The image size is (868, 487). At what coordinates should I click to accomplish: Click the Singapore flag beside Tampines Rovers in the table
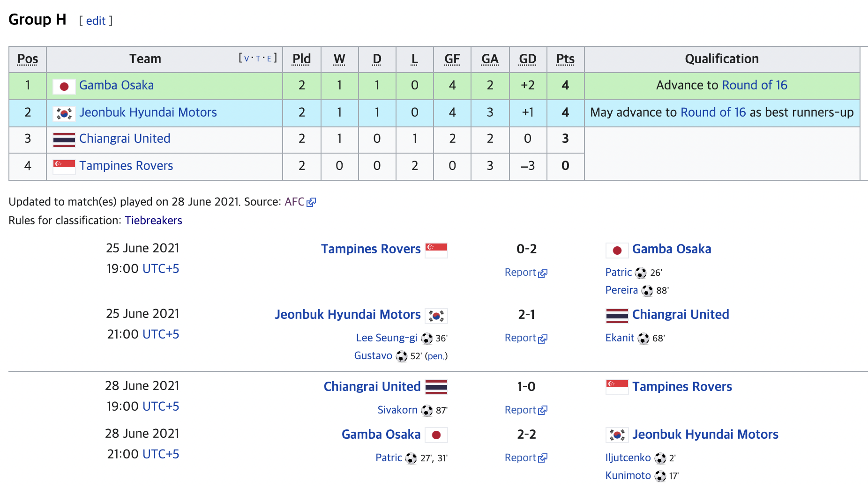pos(64,167)
